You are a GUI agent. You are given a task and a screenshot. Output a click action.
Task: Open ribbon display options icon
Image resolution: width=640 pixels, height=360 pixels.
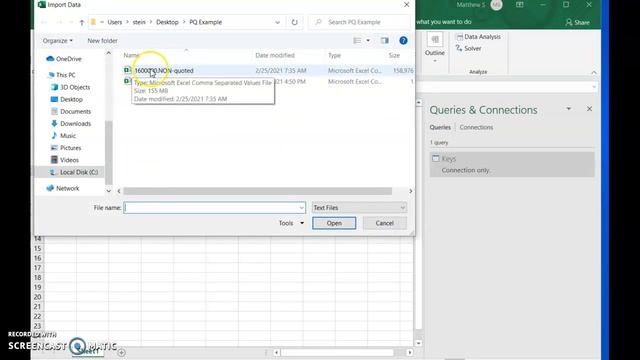(520, 5)
